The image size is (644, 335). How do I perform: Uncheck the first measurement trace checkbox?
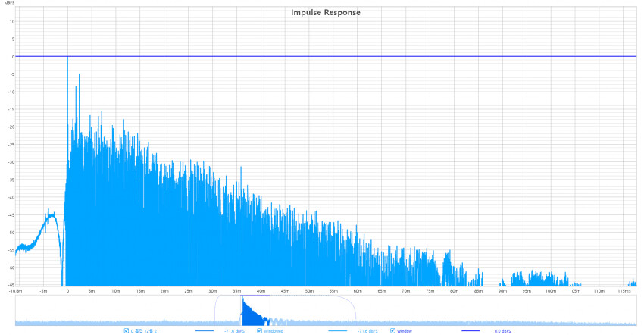click(126, 331)
